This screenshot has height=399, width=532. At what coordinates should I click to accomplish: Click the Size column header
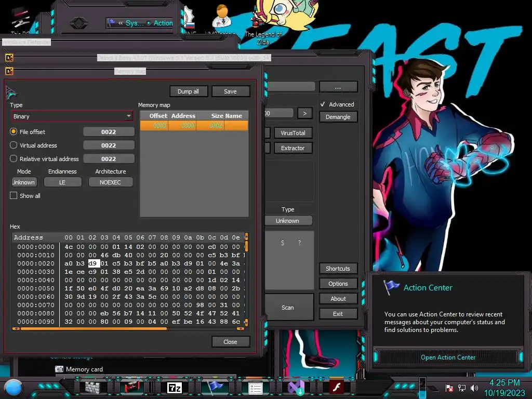pos(210,116)
